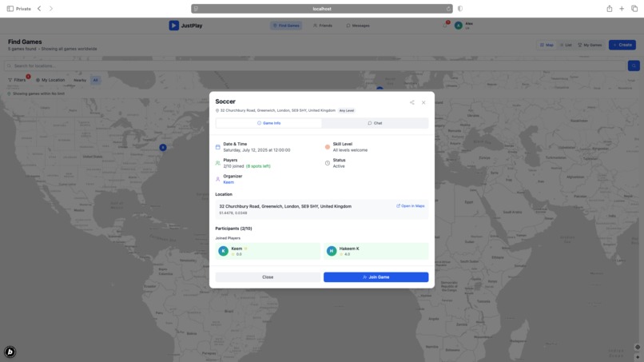644x362 pixels.
Task: Go forward in browser history
Action: (x=51, y=9)
